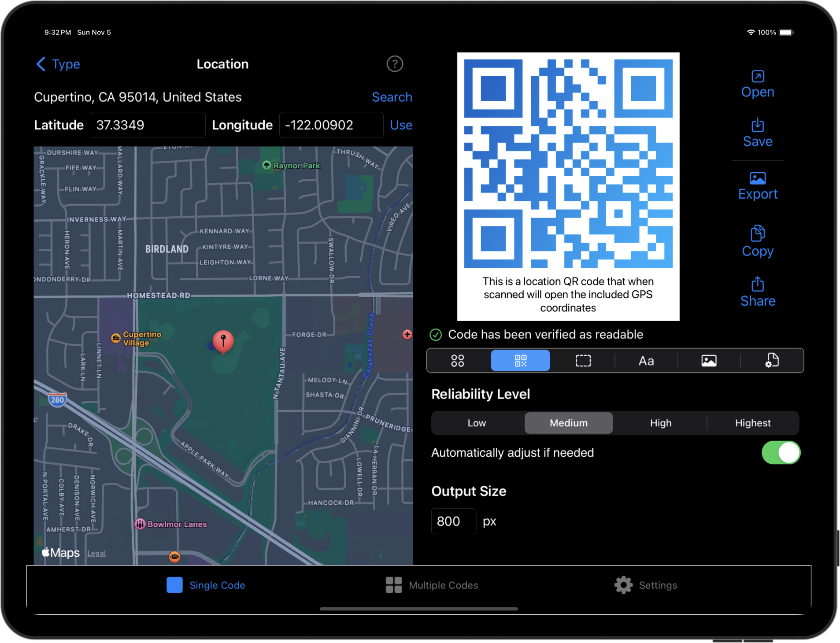
Task: Set reliability level to Medium
Action: [x=569, y=423]
